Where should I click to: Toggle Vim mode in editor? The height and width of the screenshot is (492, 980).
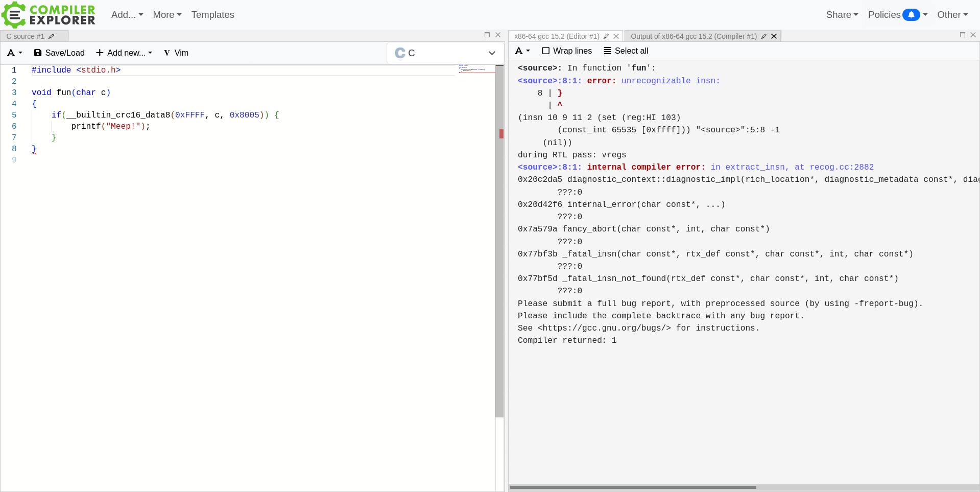(x=176, y=53)
